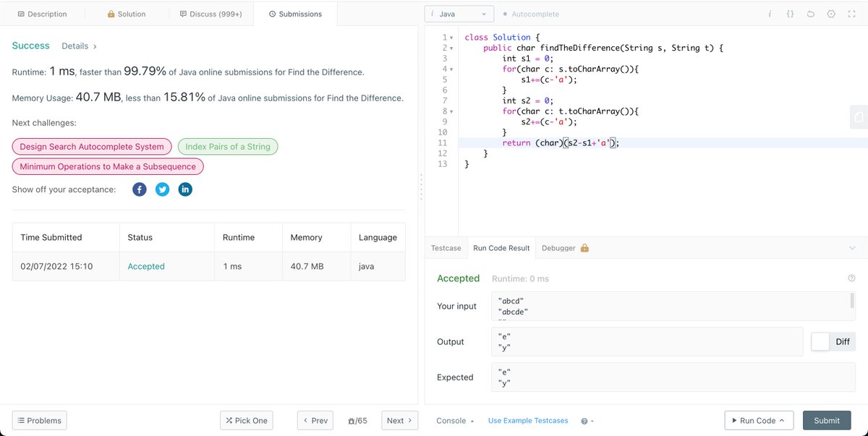This screenshot has width=868, height=436.
Task: Click the editor info 'i' icon
Action: (770, 14)
